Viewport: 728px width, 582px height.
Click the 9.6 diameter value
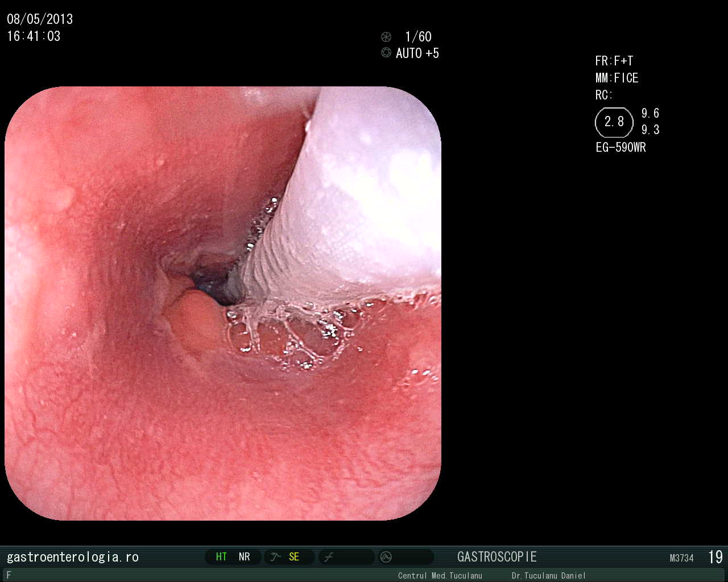pos(651,113)
